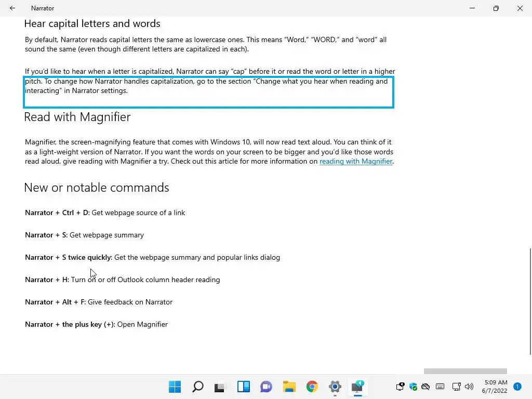Click paragraph starting 'Magnifier, the screen-magnifying feature'

tap(209, 152)
